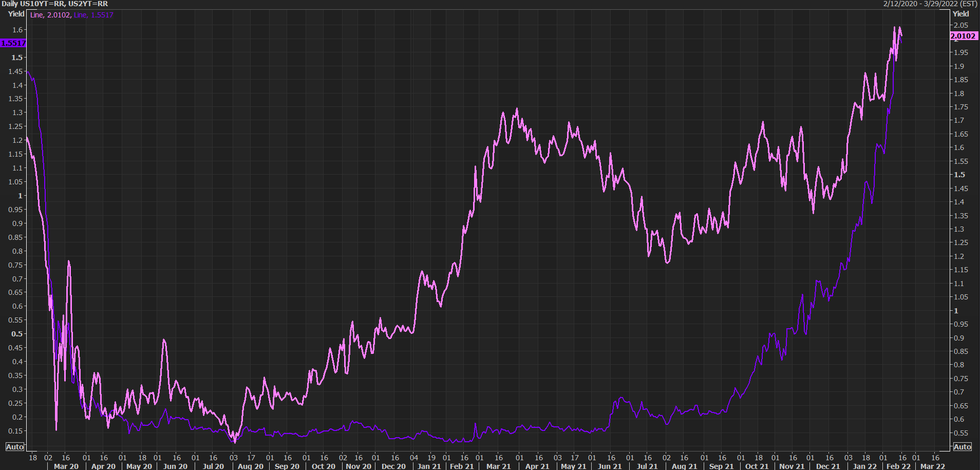The width and height of the screenshot is (980, 470).
Task: Click the Jun 20 month label
Action: 175,466
